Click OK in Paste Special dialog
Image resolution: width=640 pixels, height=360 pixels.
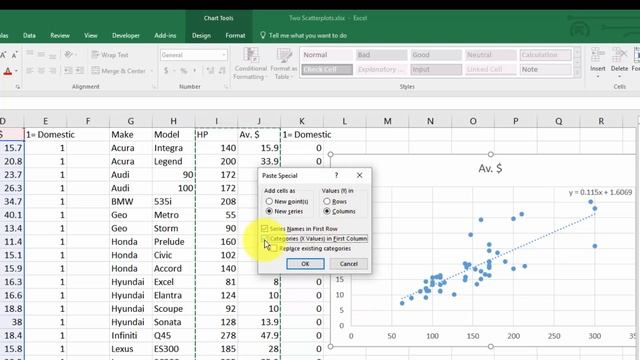click(x=305, y=264)
